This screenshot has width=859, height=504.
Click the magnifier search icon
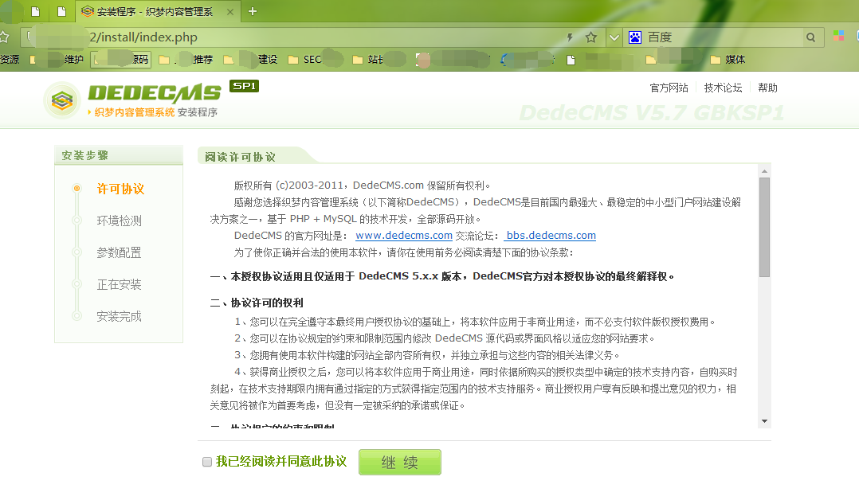(810, 37)
